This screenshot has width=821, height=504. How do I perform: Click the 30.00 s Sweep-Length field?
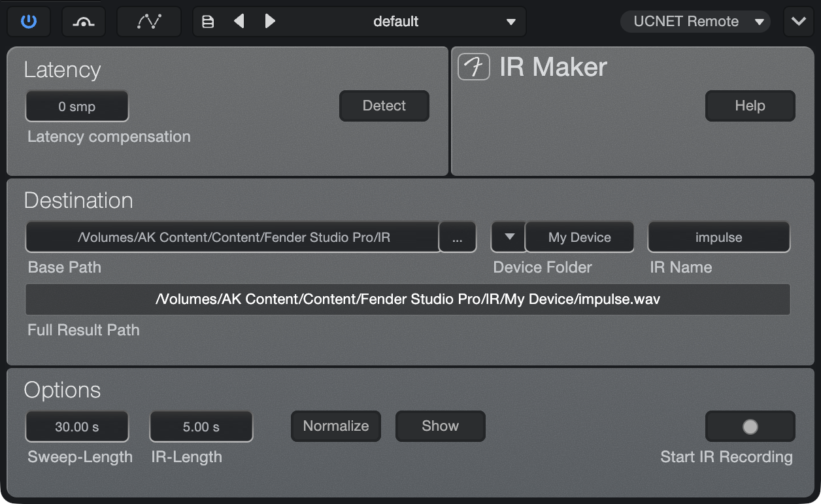coord(77,427)
